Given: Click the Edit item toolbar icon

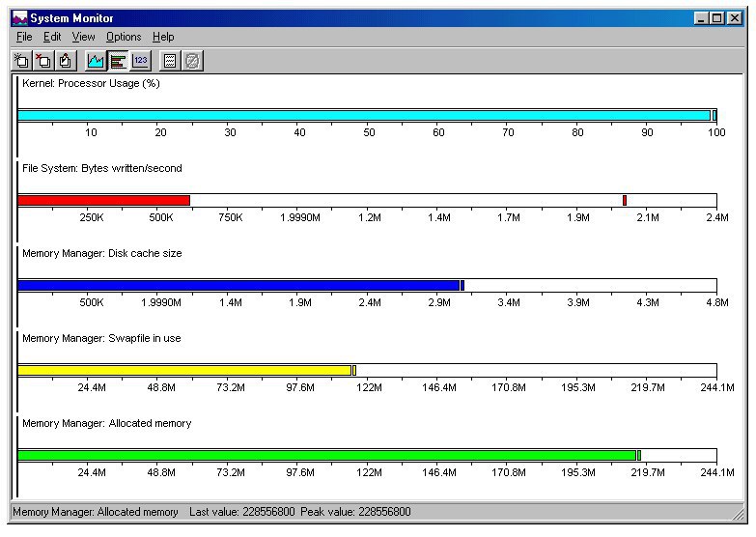Looking at the screenshot, I should tap(66, 61).
